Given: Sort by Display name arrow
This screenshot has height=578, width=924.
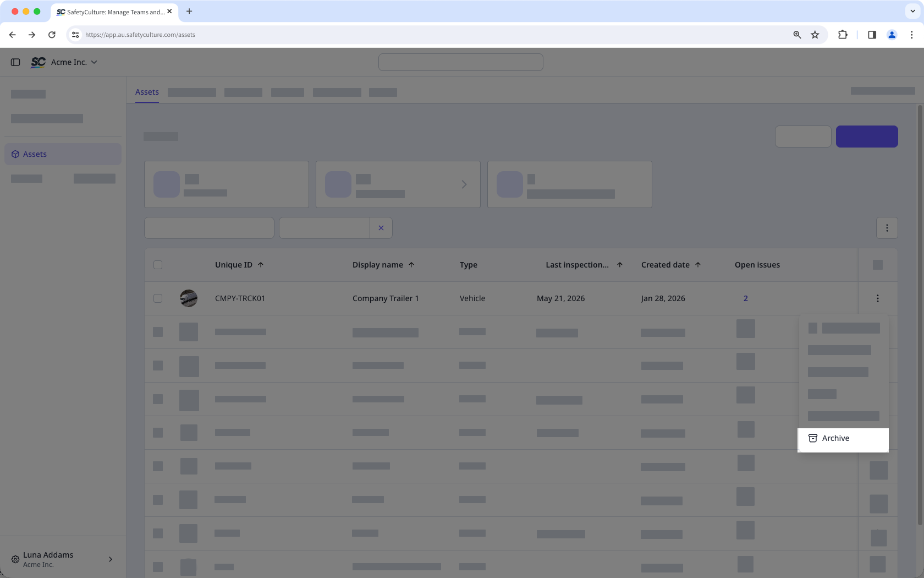Looking at the screenshot, I should point(411,265).
